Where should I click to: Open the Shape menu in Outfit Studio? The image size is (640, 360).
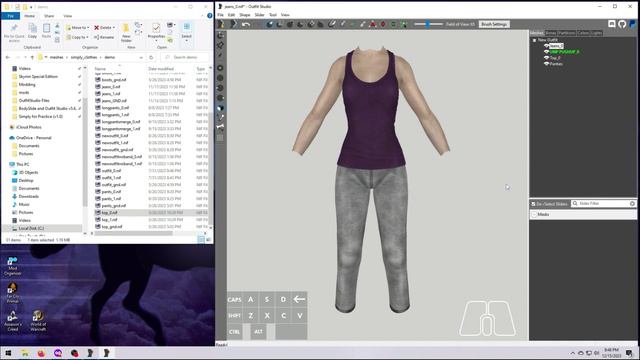pyautogui.click(x=244, y=15)
